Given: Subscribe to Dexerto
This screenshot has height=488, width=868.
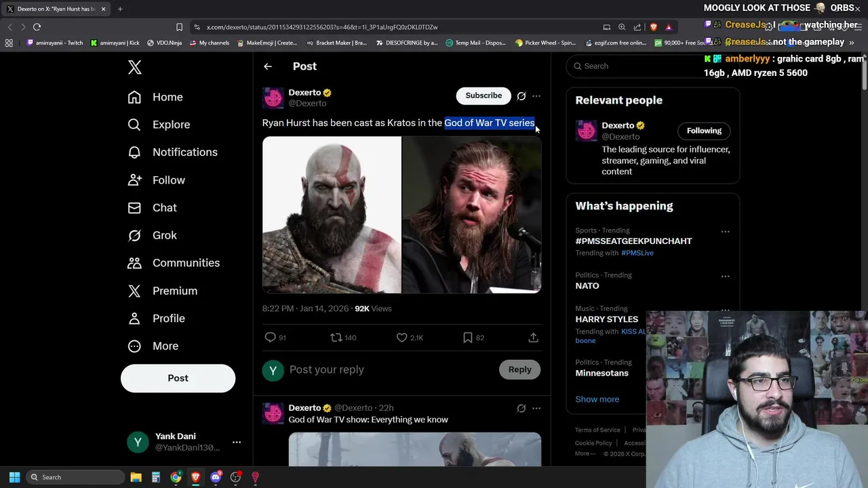Looking at the screenshot, I should click(484, 96).
